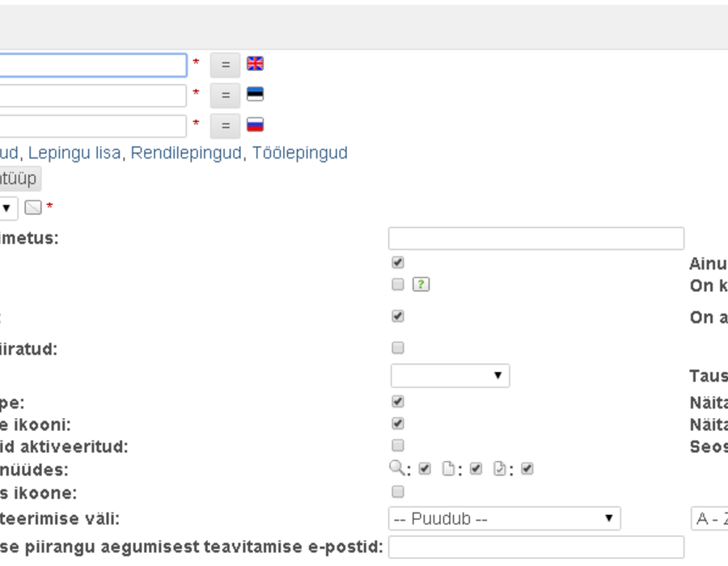Click the text field beside Estonian flag row
The height and width of the screenshot is (566, 728).
tap(93, 96)
